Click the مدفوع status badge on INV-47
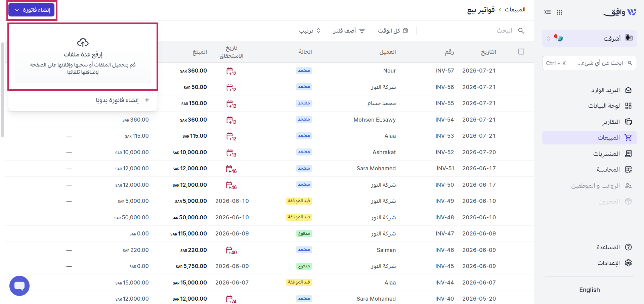The width and height of the screenshot is (644, 304). [304, 233]
